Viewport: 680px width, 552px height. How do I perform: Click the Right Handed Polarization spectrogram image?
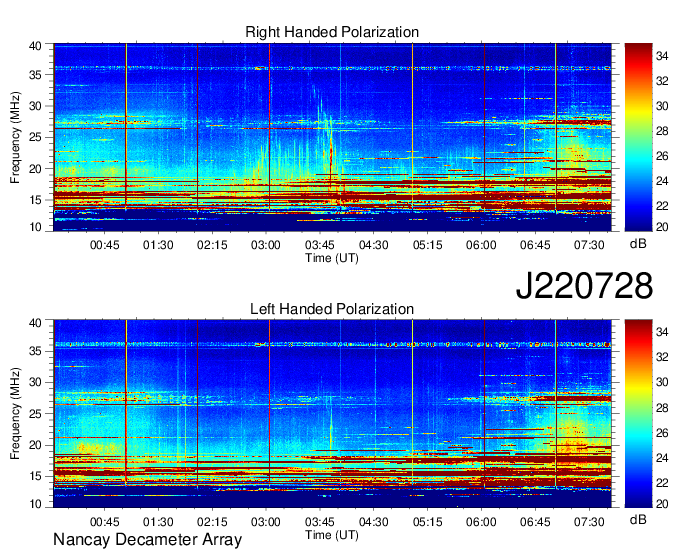pos(332,137)
